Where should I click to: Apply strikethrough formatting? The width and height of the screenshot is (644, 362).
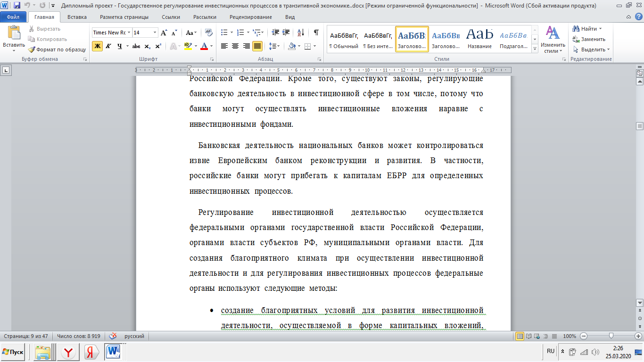coord(136,46)
